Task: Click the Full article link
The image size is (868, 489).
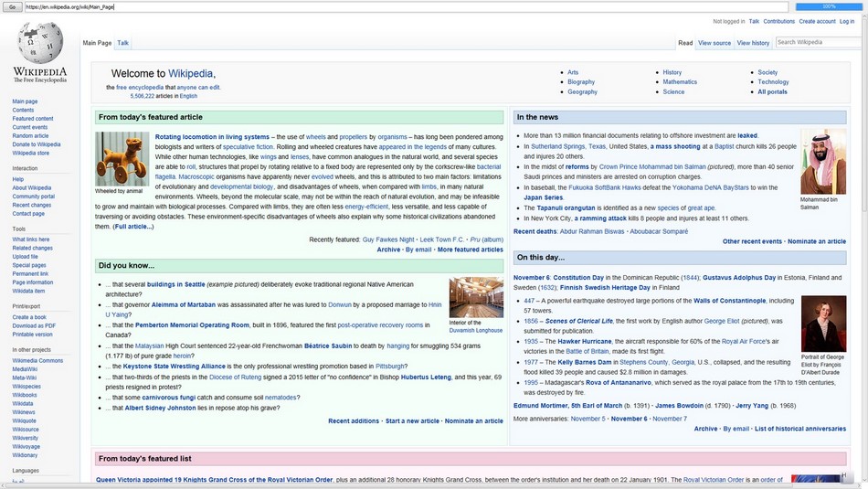Action: [132, 227]
